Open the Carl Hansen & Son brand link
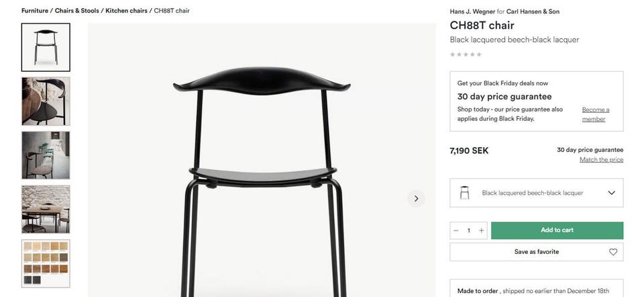 [x=533, y=11]
